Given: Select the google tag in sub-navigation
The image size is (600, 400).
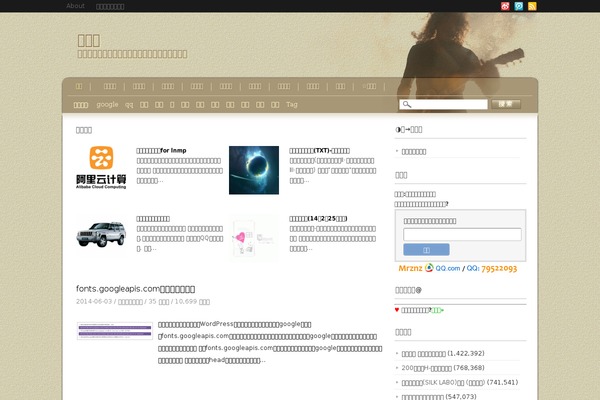Looking at the screenshot, I should click(x=107, y=104).
